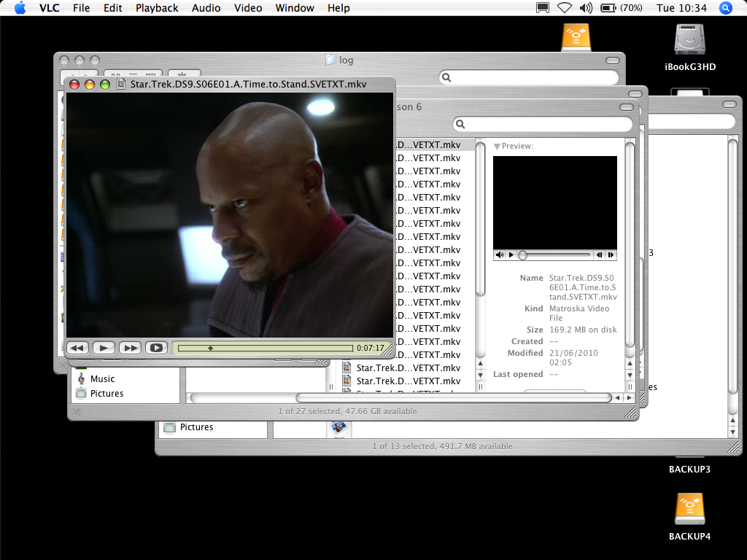This screenshot has height=560, width=747.
Task: Open the Apple menu
Action: (20, 8)
